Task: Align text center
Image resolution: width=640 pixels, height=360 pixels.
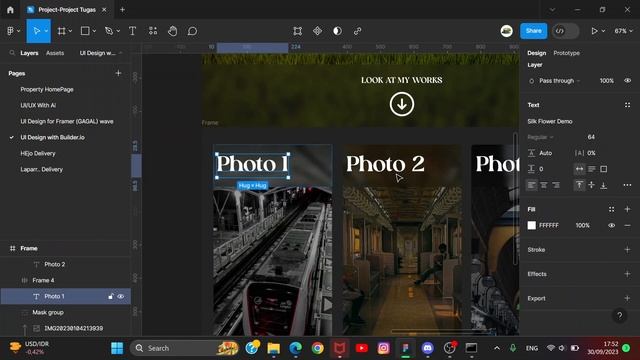Action: (544, 185)
